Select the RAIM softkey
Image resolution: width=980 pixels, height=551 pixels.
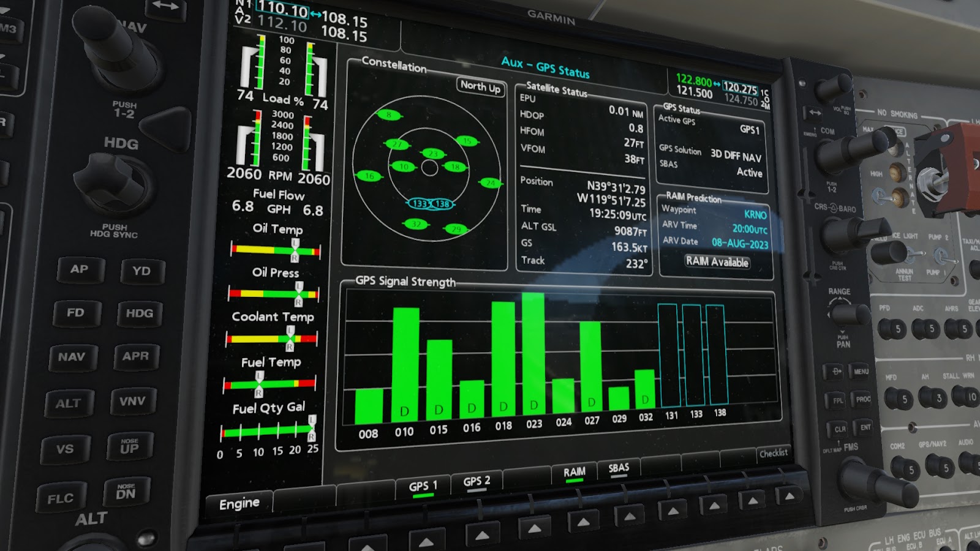575,472
